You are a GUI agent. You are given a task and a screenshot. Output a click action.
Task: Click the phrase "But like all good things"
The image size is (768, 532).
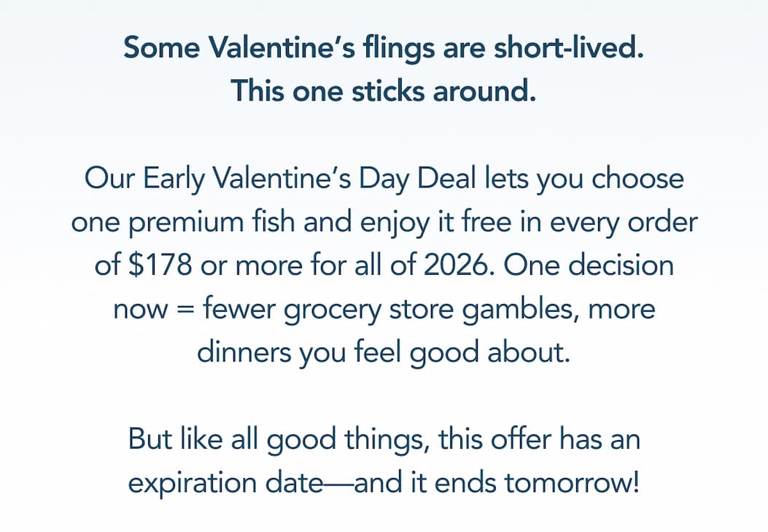pyautogui.click(x=263, y=440)
